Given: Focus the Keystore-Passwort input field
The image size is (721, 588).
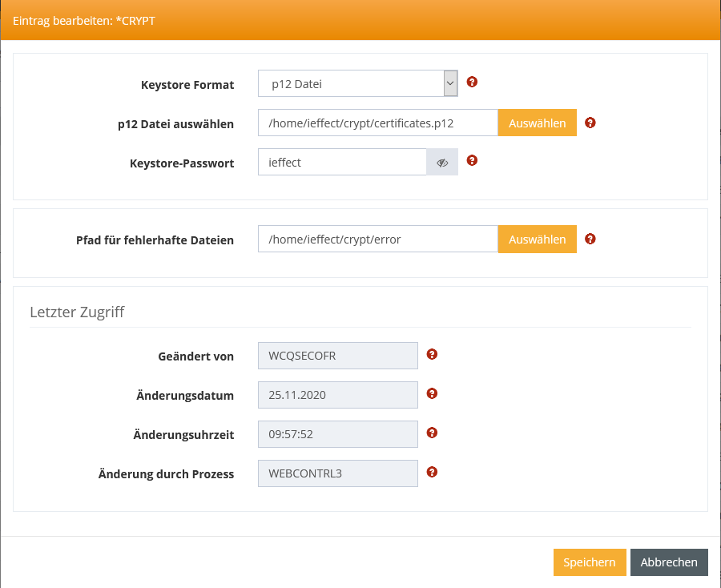Looking at the screenshot, I should tap(342, 163).
